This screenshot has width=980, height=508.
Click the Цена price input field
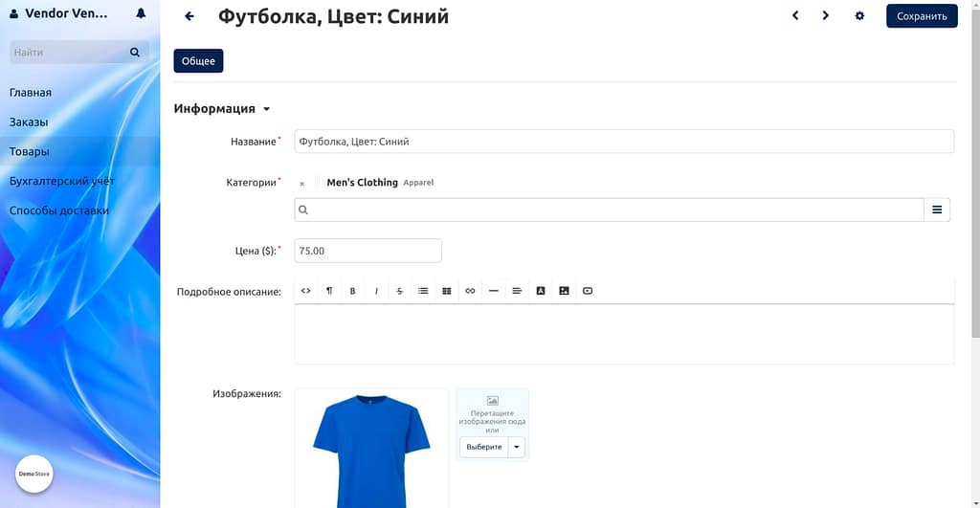point(367,251)
